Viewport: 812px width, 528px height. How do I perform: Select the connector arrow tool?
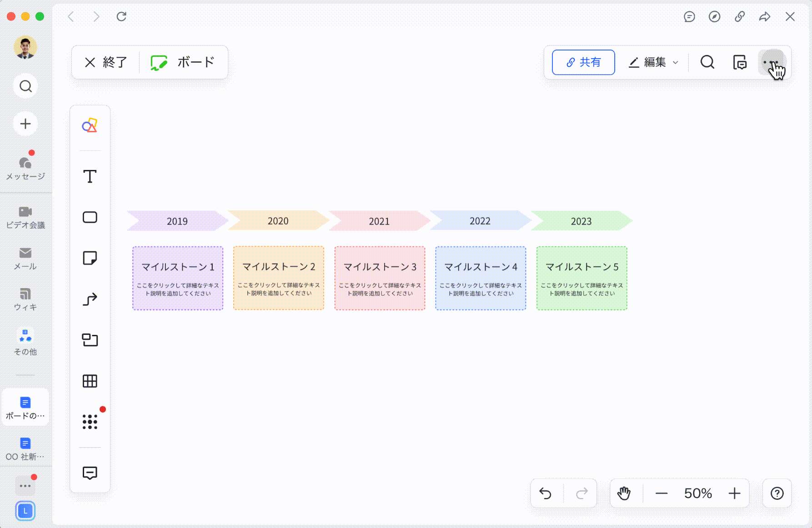click(90, 299)
